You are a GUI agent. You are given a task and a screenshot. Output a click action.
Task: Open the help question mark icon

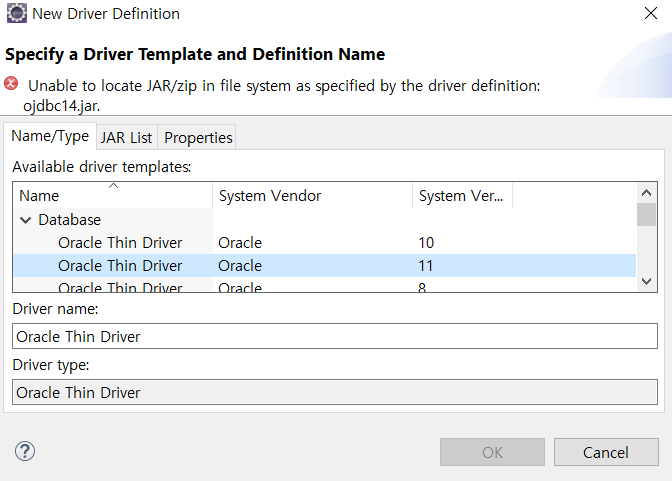click(x=25, y=451)
